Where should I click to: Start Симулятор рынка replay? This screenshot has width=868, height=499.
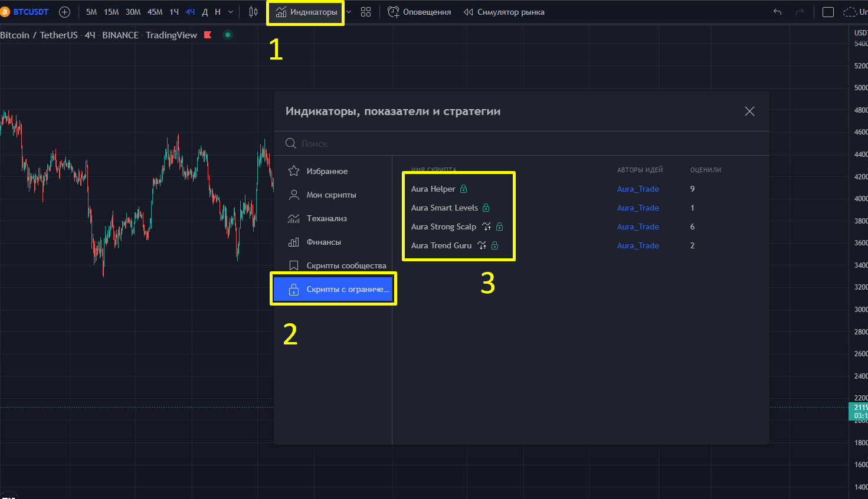pyautogui.click(x=504, y=12)
